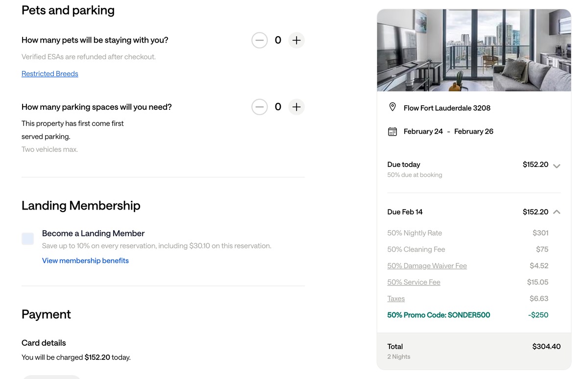
Task: Click the Taxes link
Action: coord(396,299)
